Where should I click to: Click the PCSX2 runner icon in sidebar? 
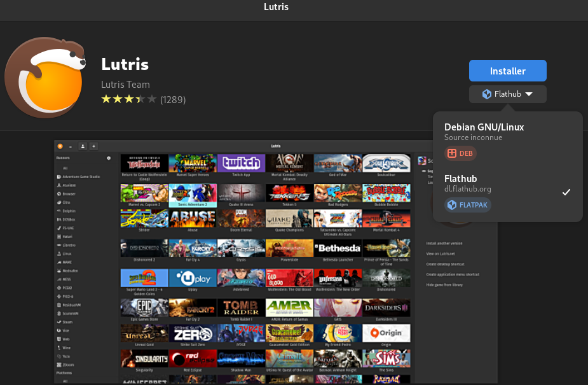[59, 288]
